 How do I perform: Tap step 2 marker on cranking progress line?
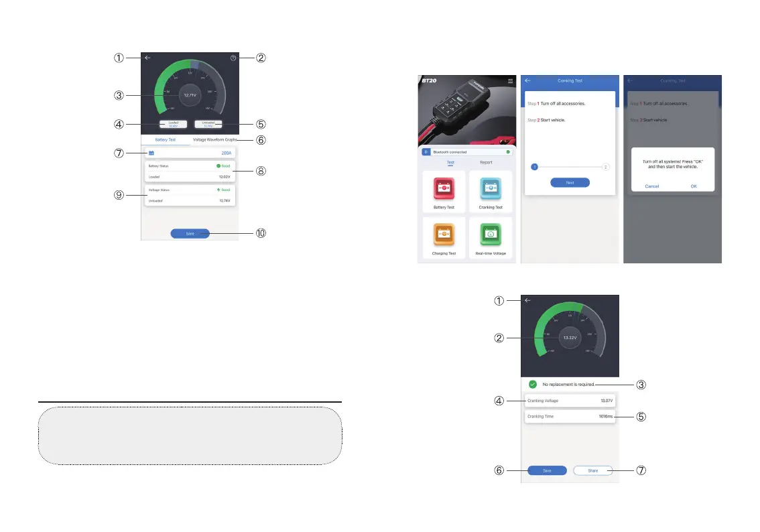point(605,167)
